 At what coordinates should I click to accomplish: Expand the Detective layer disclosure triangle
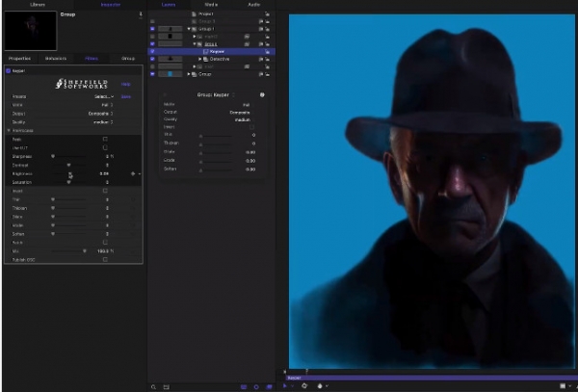click(x=200, y=59)
